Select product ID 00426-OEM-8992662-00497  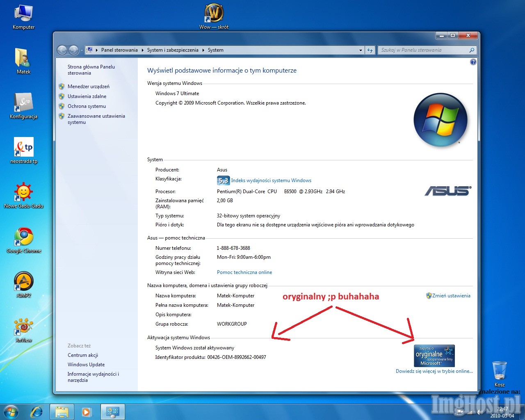click(237, 357)
